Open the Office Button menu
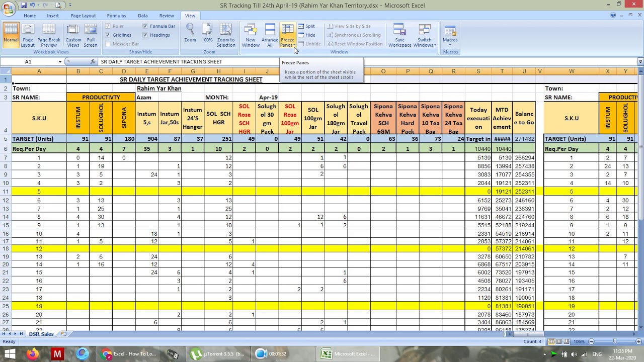The image size is (644, 362). tap(9, 9)
